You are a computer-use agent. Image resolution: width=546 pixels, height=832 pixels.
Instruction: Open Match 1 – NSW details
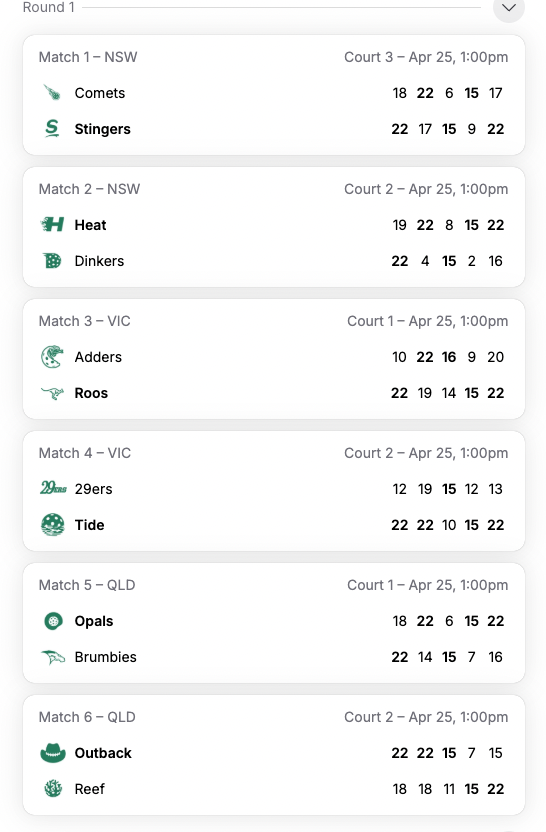point(88,57)
